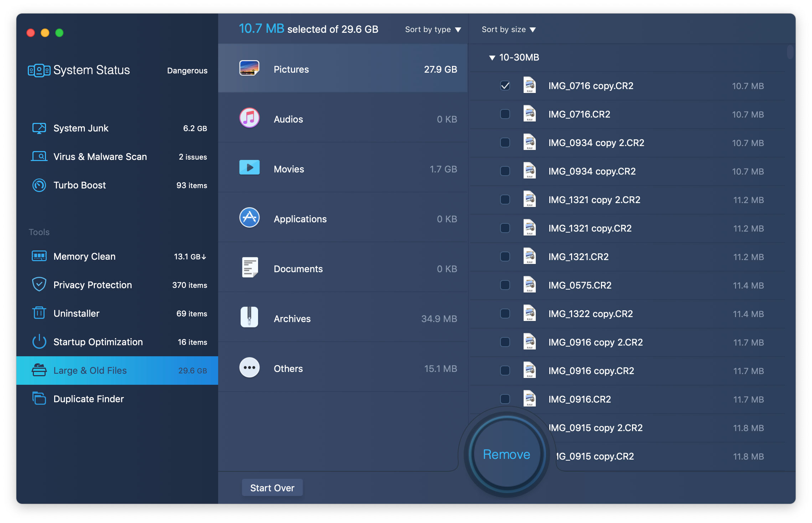Click RAW file icon of IMG_1321.CR2
The image size is (812, 523).
[x=530, y=257]
